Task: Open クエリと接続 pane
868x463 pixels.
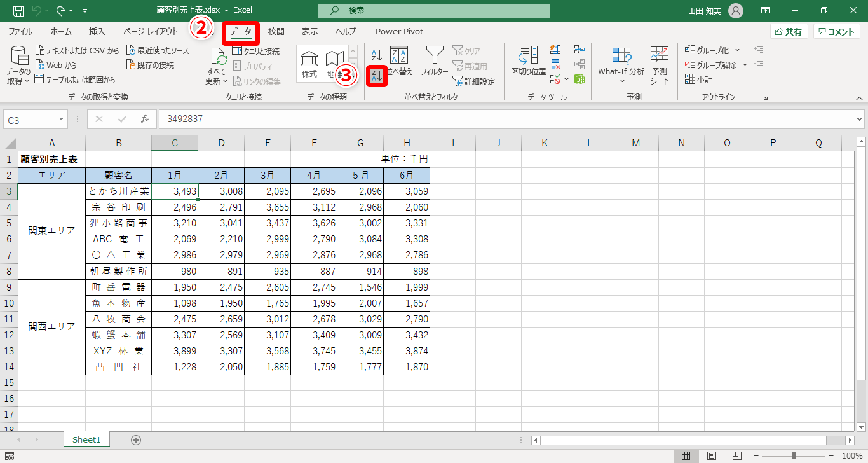Action: click(255, 51)
